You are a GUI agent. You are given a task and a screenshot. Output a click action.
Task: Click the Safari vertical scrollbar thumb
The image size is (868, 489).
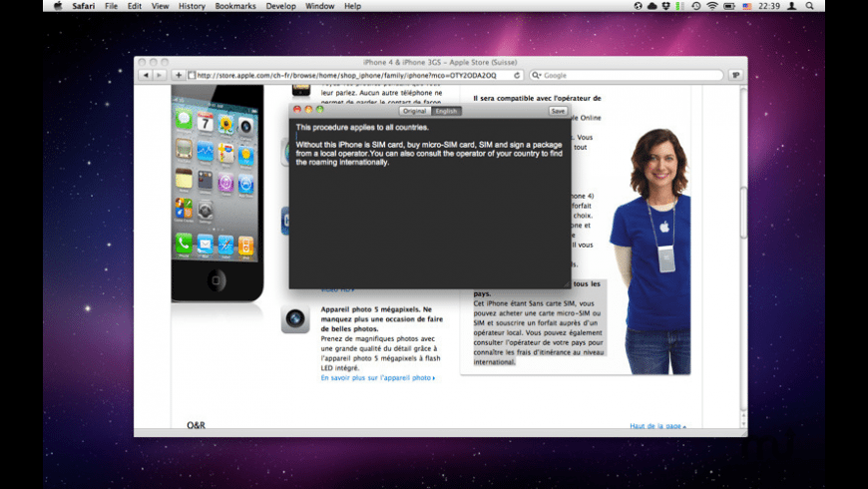743,214
